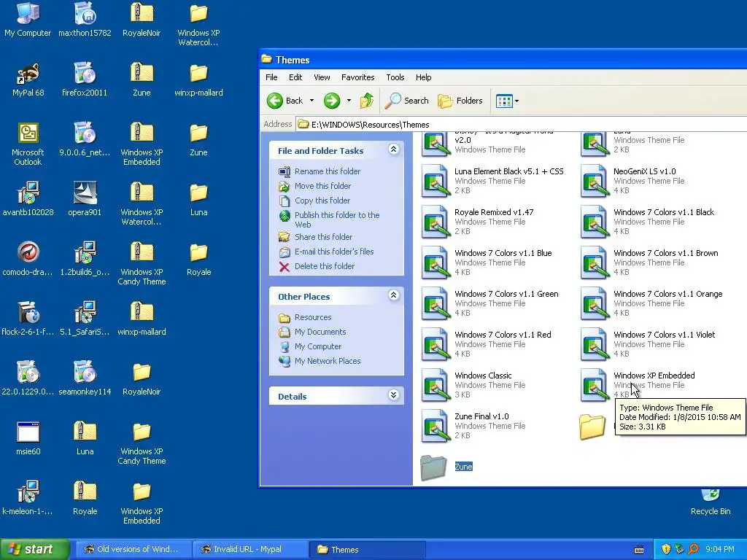Viewport: 747px width, 560px height.
Task: Select the opera901 installer icon
Action: pyautogui.click(x=85, y=199)
